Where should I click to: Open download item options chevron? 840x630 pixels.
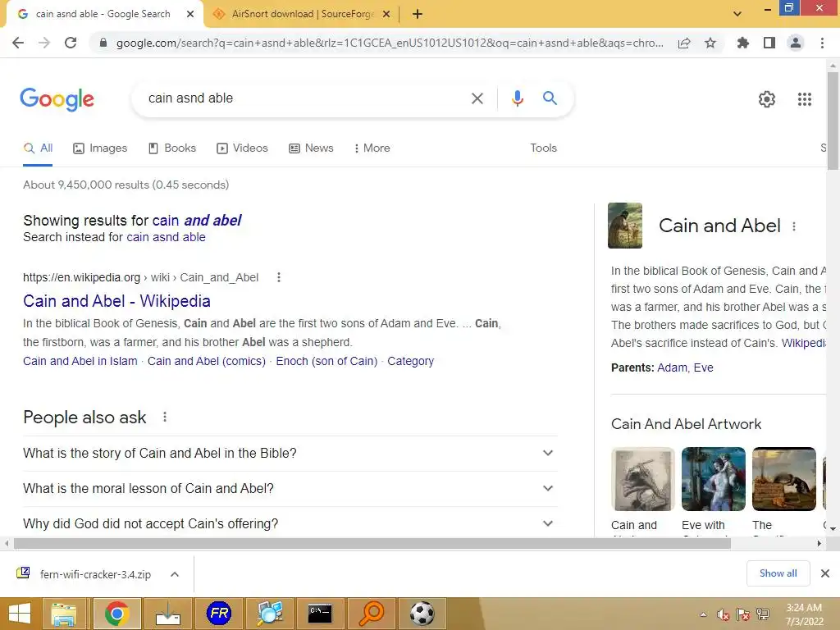pyautogui.click(x=175, y=574)
